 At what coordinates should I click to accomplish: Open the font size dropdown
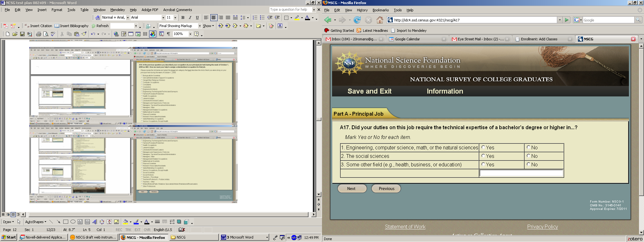coord(175,18)
